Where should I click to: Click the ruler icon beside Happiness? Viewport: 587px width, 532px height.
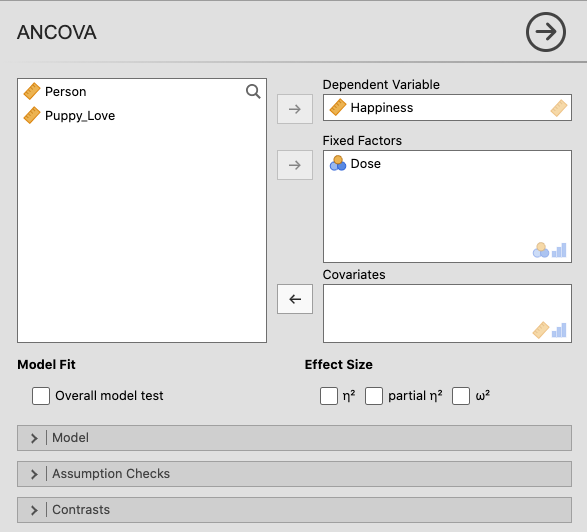click(x=338, y=107)
